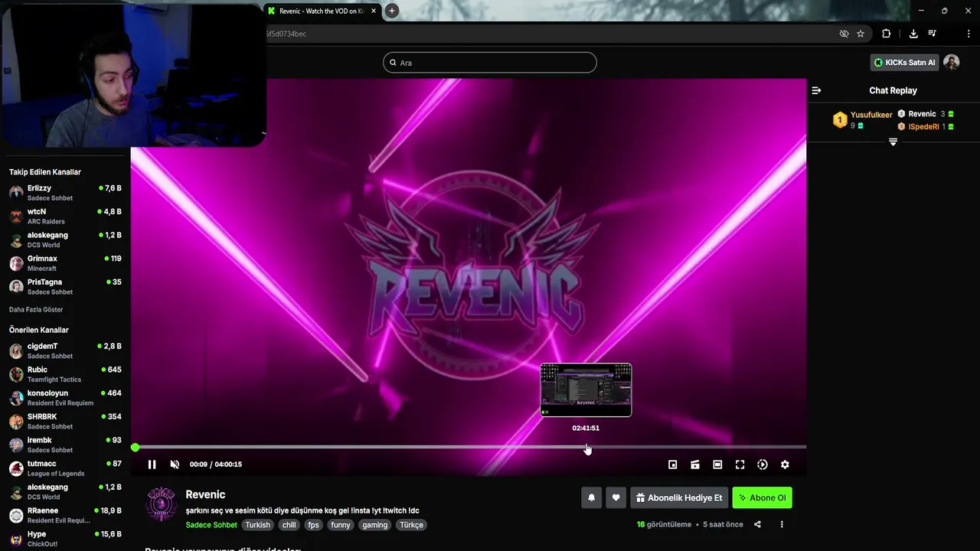Open browser downloads icon
The image size is (980, 551).
click(913, 34)
